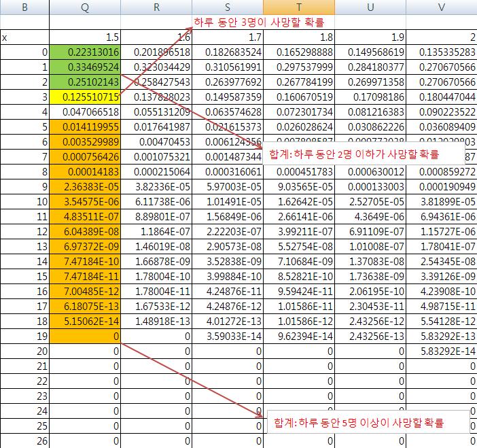Screen dimensions: 477x448
Task: Click orange cell 7.47184E-11
Action: (x=85, y=277)
